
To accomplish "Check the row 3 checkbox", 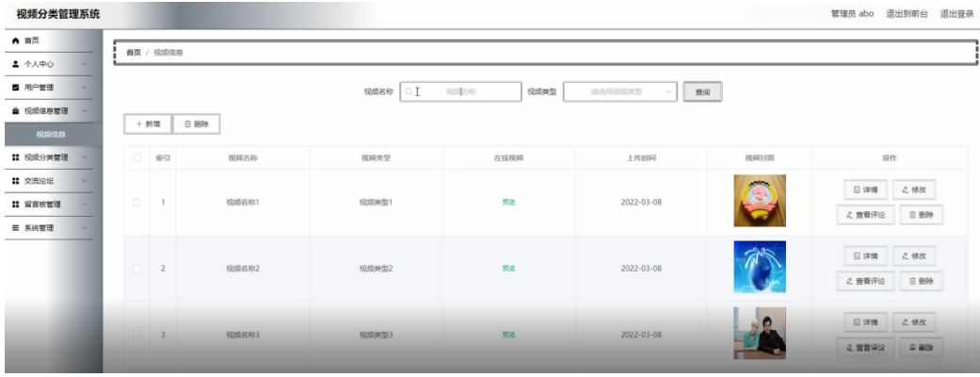I will point(137,335).
